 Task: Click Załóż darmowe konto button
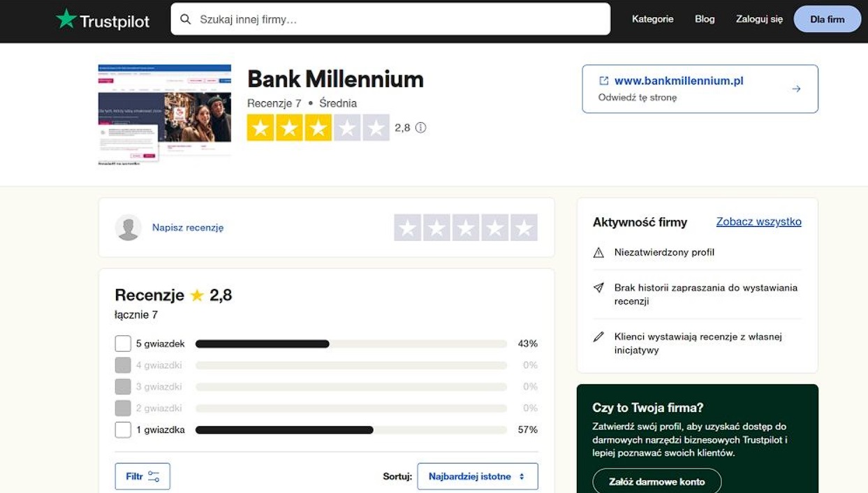click(657, 481)
